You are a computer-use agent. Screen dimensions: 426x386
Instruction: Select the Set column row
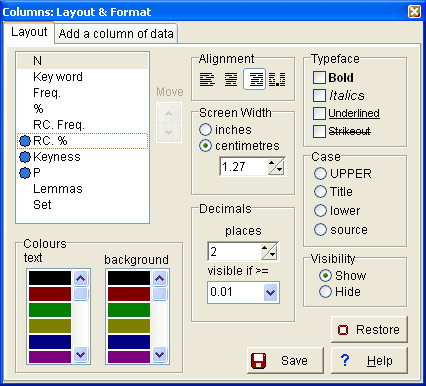click(x=82, y=205)
